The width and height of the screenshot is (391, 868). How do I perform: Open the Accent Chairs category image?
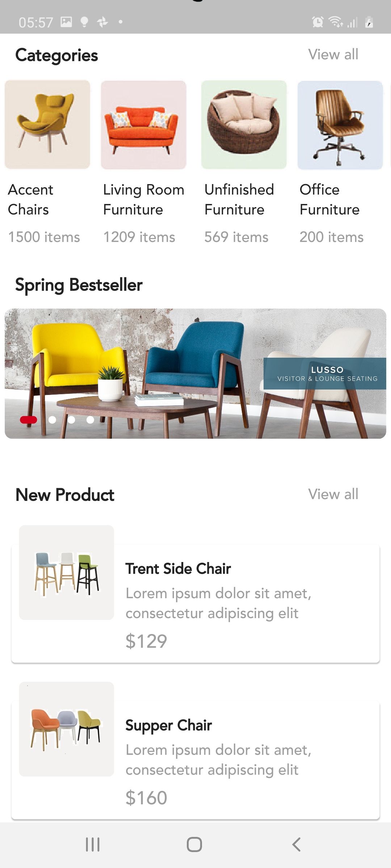point(47,124)
